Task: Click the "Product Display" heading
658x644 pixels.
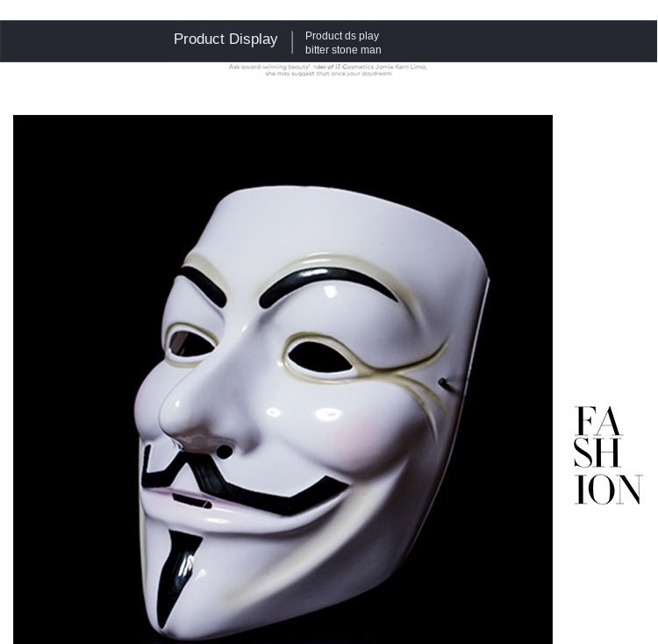Action: click(225, 39)
